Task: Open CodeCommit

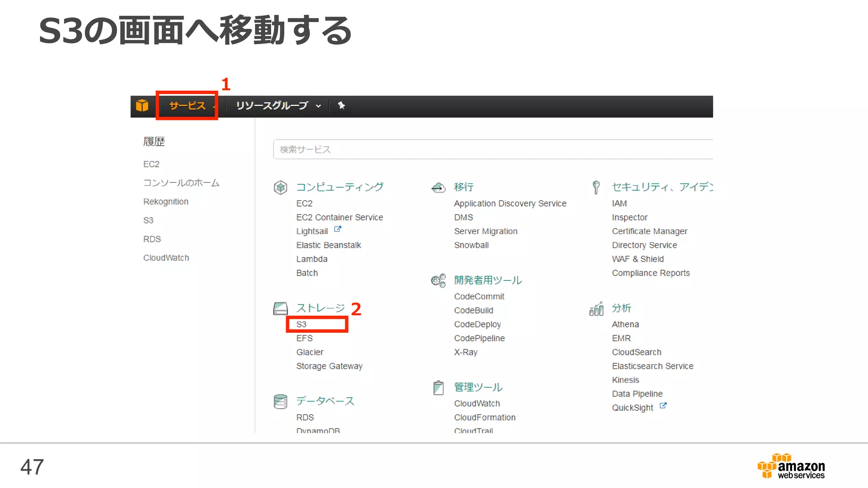Action: tap(479, 297)
